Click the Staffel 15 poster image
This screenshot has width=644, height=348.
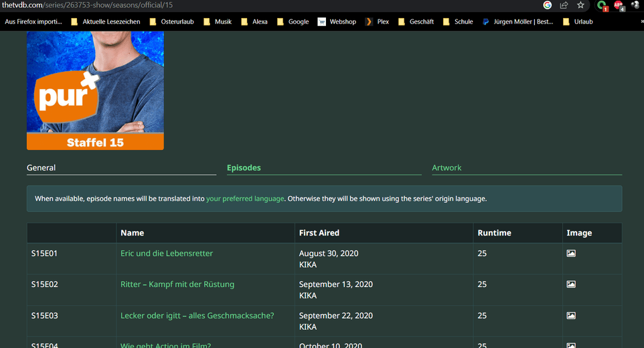(95, 90)
